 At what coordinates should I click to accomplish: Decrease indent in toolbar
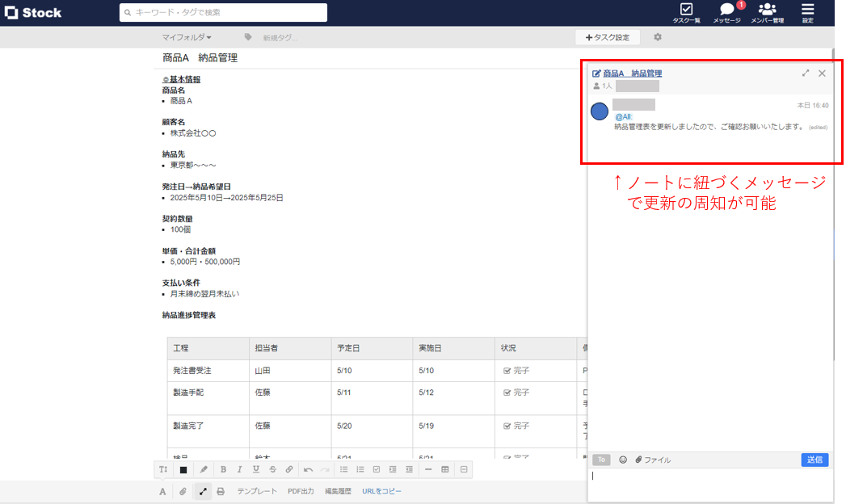coord(410,469)
